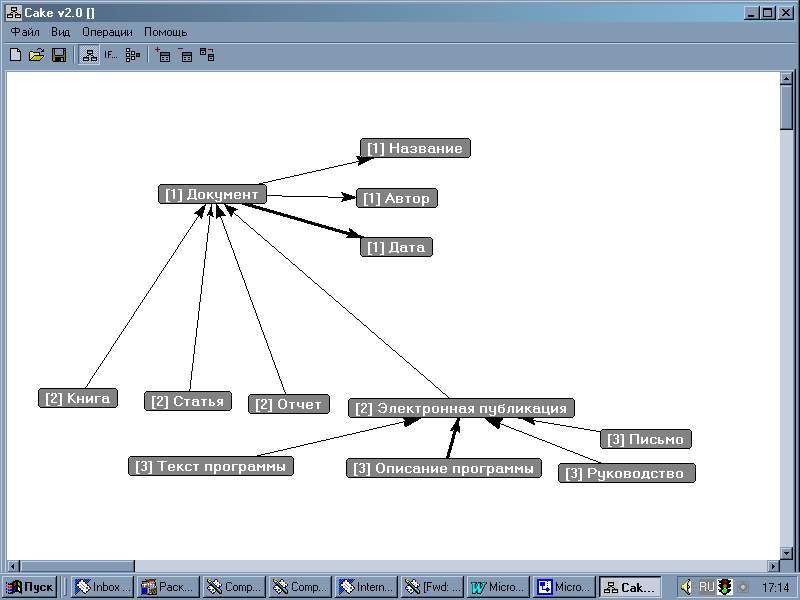Switch to the IF... rules view
Image resolution: width=800 pixels, height=600 pixels.
click(x=111, y=55)
